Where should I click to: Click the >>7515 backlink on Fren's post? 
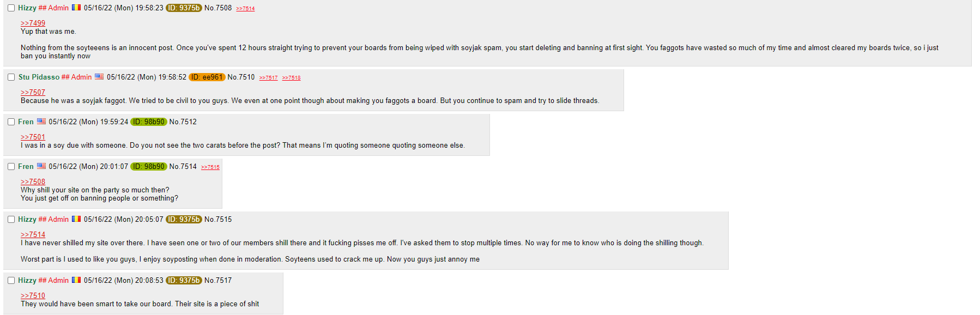point(210,167)
